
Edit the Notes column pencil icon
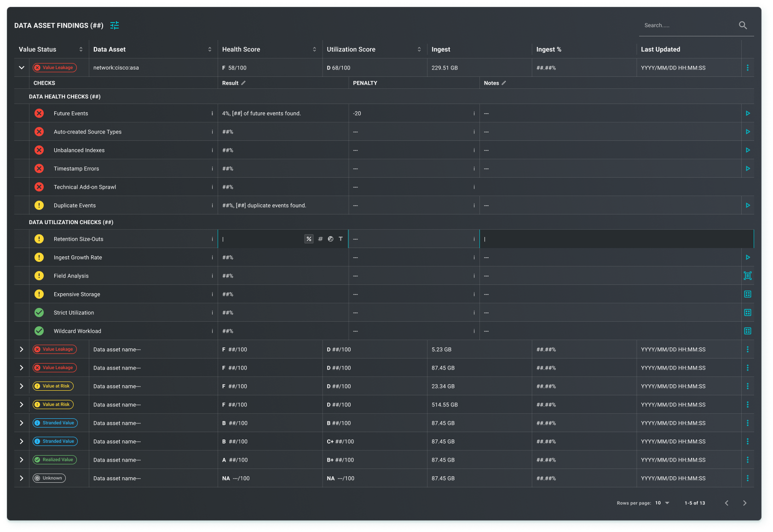pyautogui.click(x=504, y=83)
